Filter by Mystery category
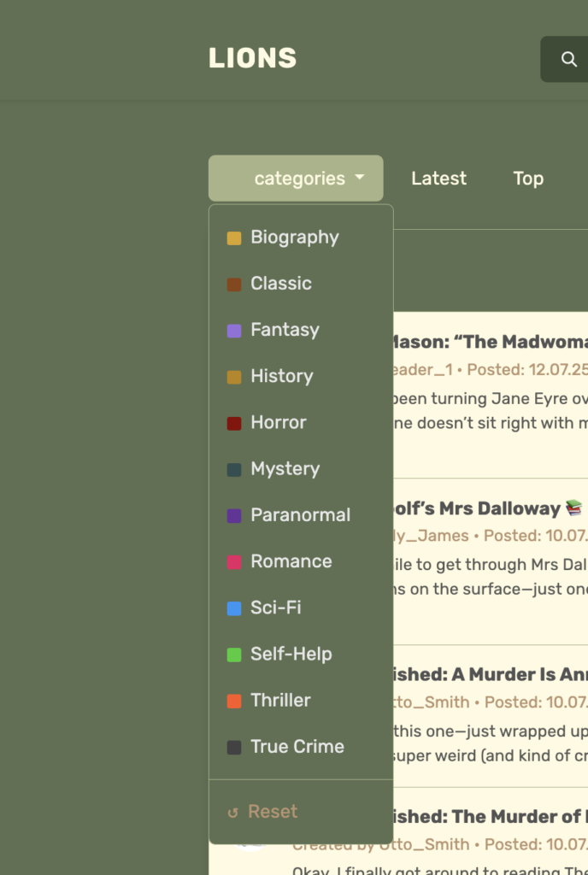 (285, 469)
